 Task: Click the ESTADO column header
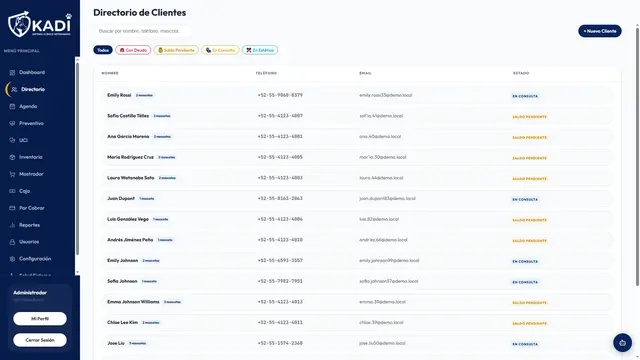pyautogui.click(x=521, y=73)
